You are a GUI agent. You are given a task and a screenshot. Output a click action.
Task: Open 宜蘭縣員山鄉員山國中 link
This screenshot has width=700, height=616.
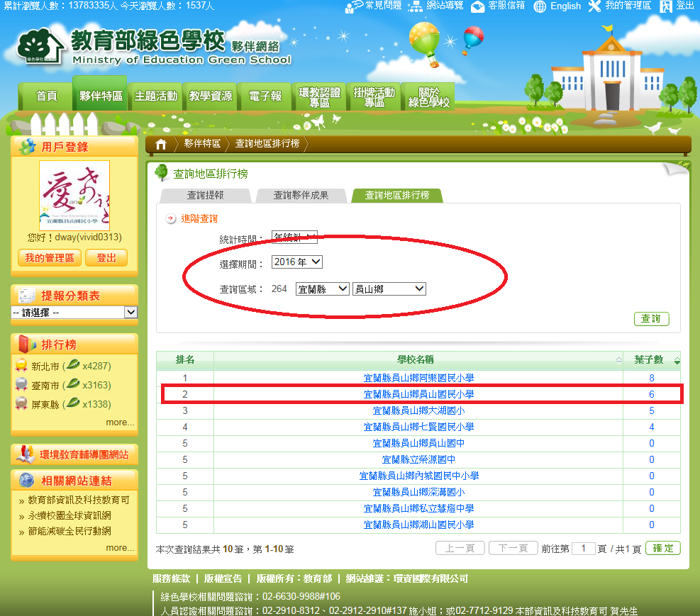coord(418,443)
